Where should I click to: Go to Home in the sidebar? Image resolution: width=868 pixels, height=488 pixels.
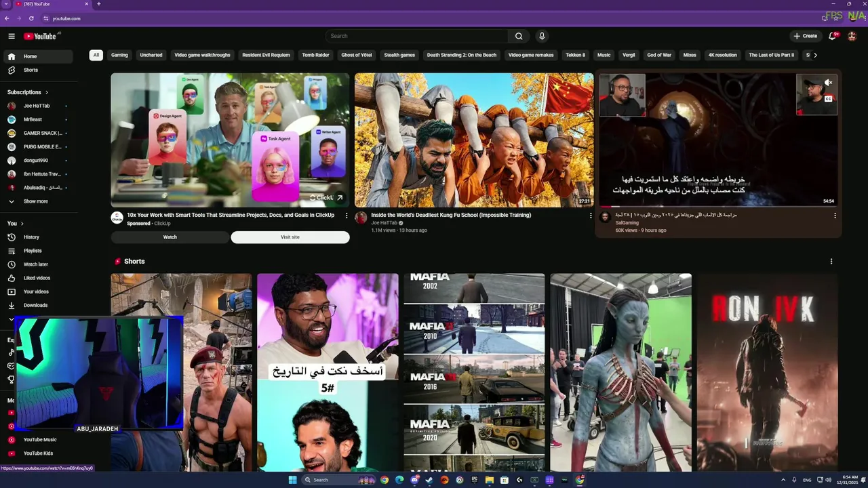39,56
